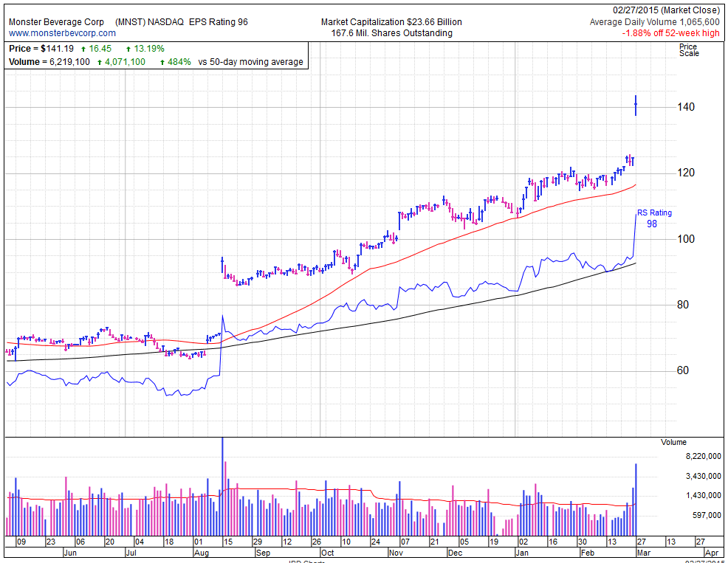
Task: Click the 140 price scale label
Action: [x=686, y=107]
